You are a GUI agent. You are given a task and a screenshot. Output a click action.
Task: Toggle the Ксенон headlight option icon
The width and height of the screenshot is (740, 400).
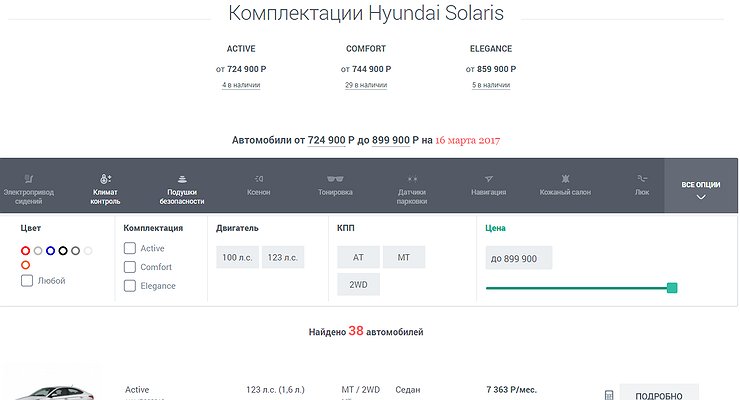tap(259, 179)
